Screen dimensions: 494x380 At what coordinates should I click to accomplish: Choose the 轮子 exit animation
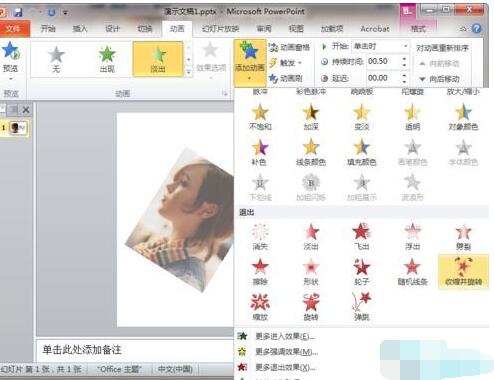362,272
